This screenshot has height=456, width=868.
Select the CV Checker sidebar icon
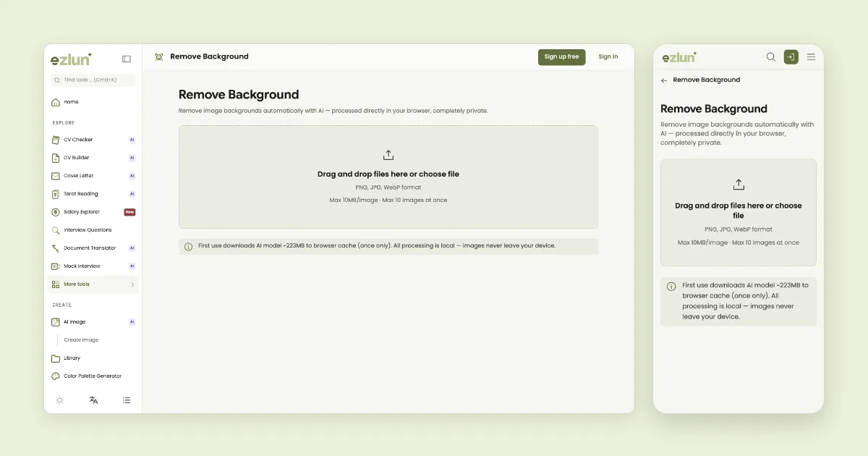tap(56, 140)
